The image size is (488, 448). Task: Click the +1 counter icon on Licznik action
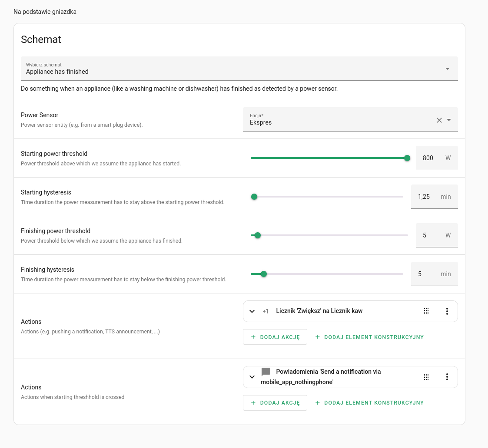click(x=266, y=311)
